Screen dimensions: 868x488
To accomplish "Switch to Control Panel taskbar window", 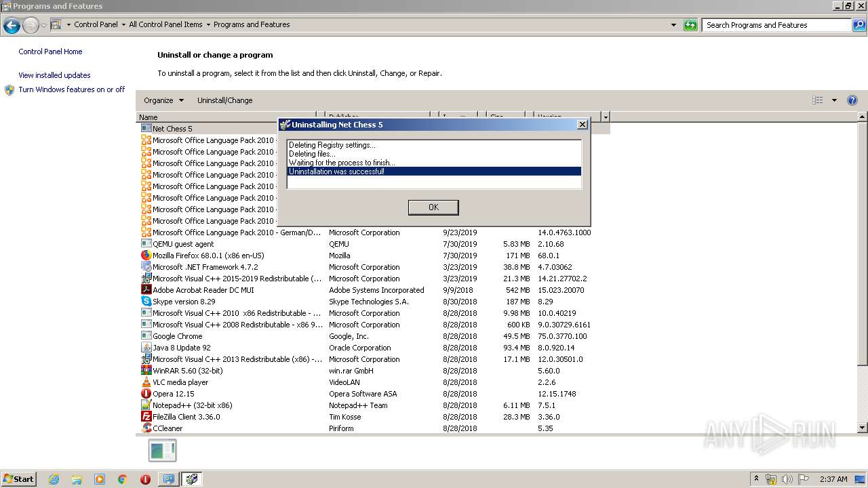I will click(168, 479).
